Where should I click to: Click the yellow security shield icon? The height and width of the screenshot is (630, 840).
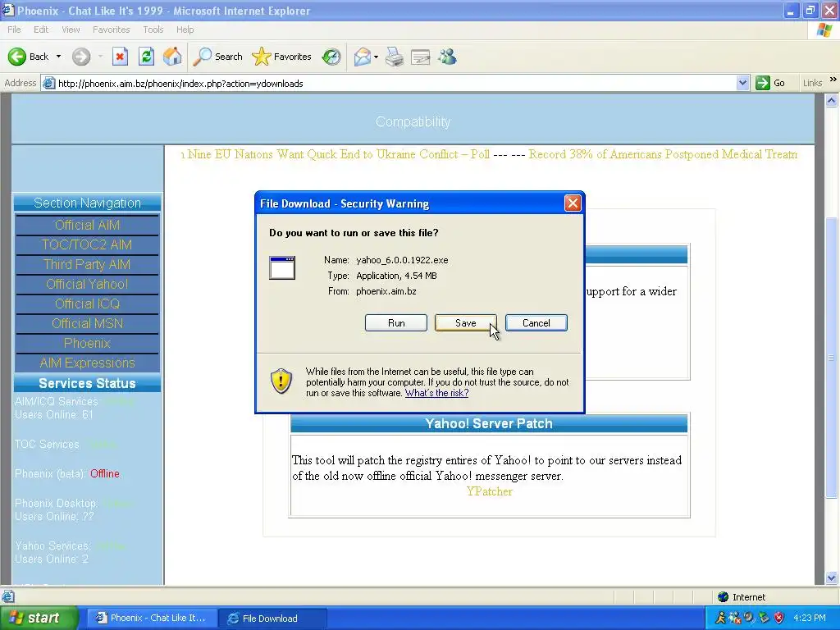click(281, 381)
